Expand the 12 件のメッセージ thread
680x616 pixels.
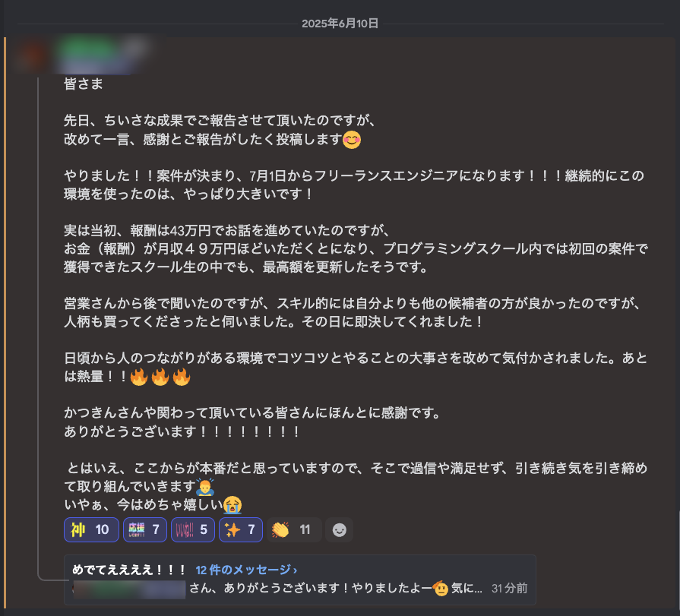pos(246,570)
